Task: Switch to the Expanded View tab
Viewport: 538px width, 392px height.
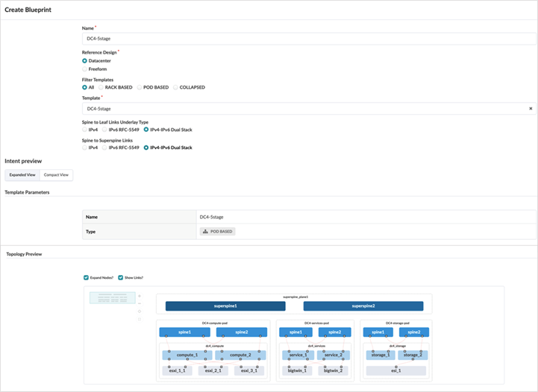Action: point(22,174)
